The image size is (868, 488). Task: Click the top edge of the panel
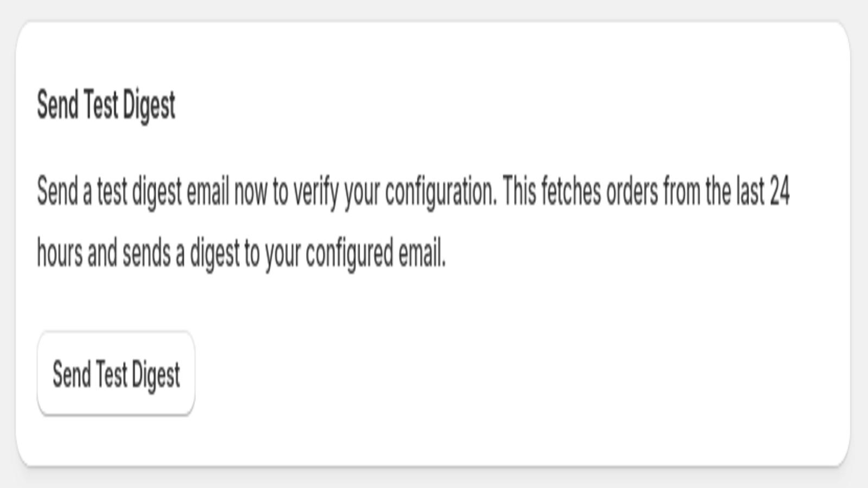point(434,21)
